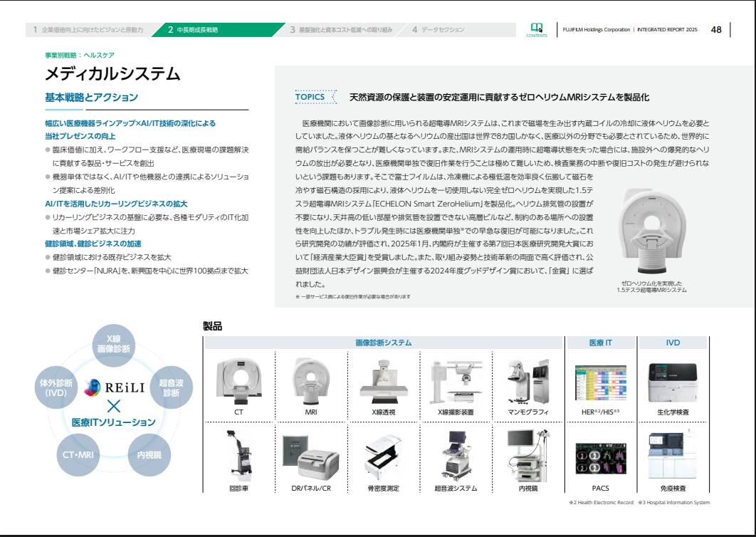This screenshot has width=756, height=537.
Task: Open tab 4 データセクション
Action: click(x=441, y=30)
